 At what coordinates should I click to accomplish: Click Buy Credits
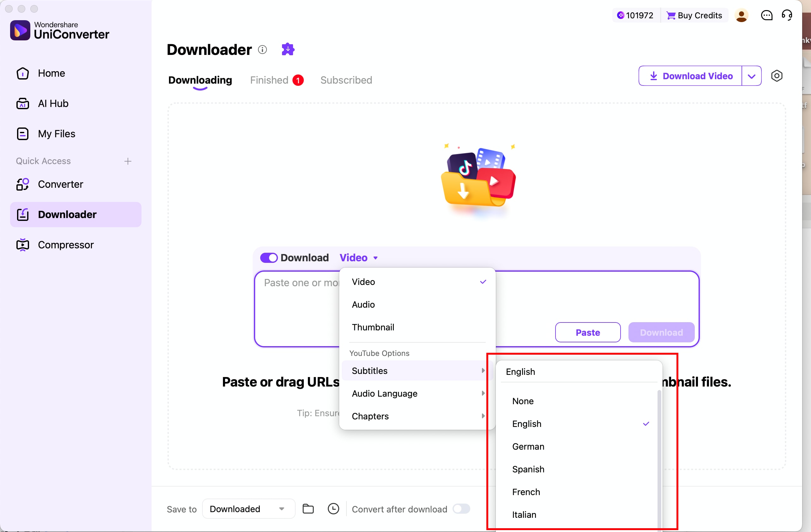click(694, 15)
